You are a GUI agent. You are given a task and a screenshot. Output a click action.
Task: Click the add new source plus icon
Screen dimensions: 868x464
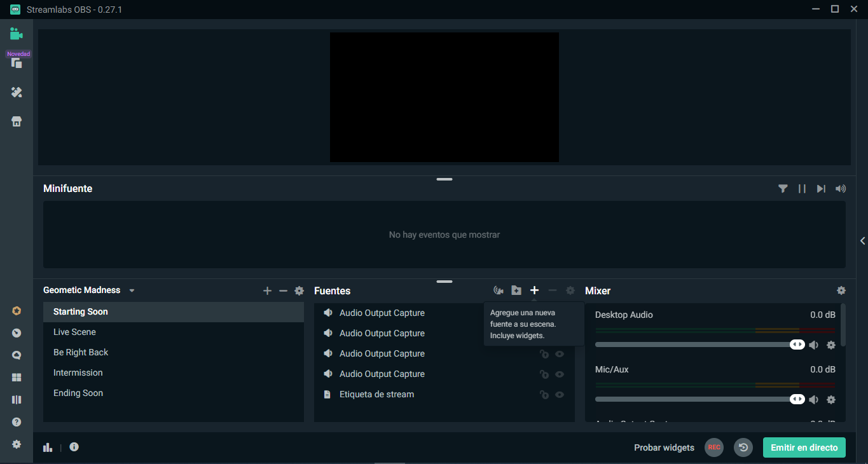534,290
